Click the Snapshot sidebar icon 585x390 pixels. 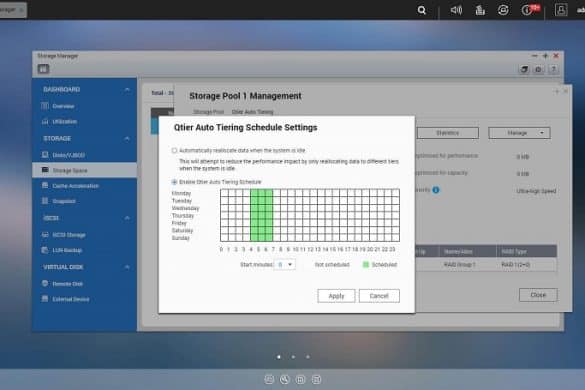(45, 201)
